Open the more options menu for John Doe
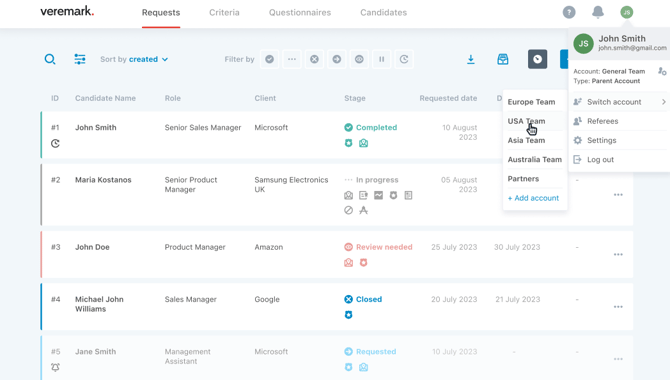The width and height of the screenshot is (670, 380). click(618, 254)
